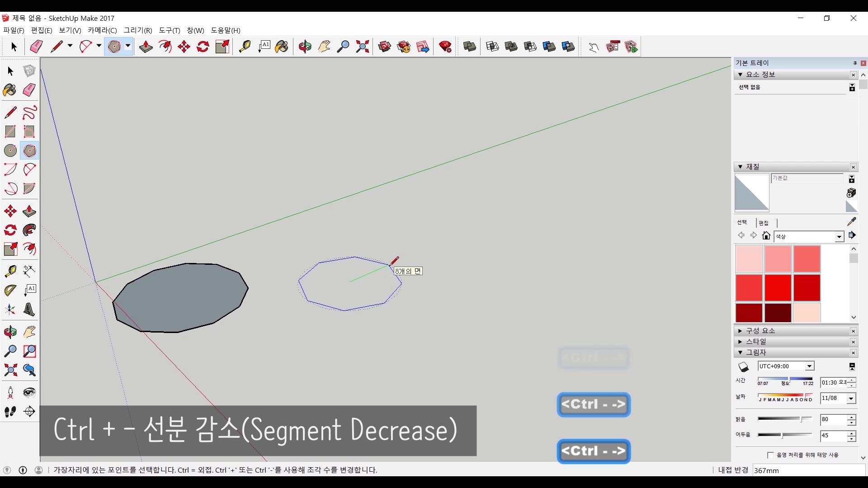This screenshot has height=488, width=868.
Task: Select the Paint Bucket tool in left toolbar
Action: tap(10, 90)
